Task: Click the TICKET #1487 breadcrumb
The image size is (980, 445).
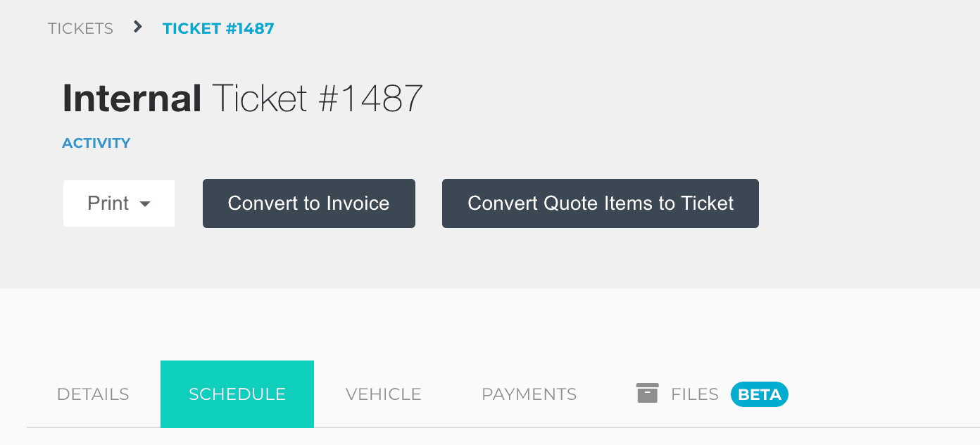Action: click(218, 29)
